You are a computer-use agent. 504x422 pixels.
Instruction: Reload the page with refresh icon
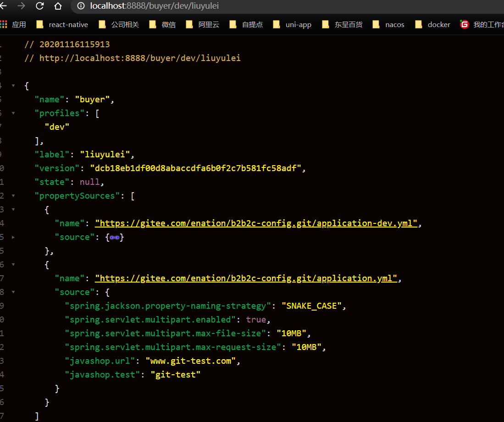(x=39, y=6)
